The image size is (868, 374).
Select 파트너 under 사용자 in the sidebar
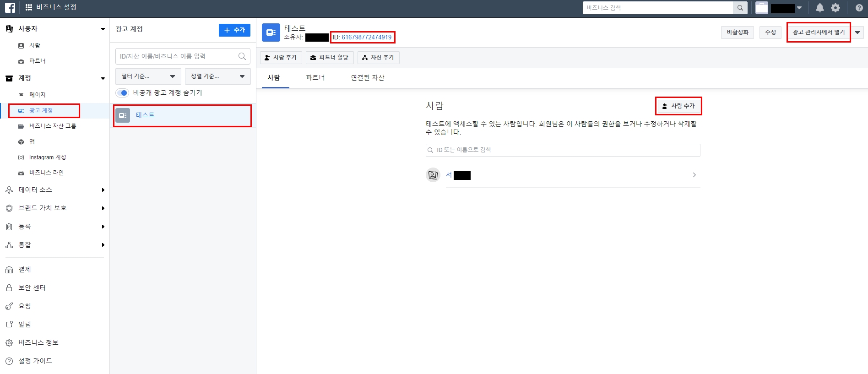click(37, 61)
